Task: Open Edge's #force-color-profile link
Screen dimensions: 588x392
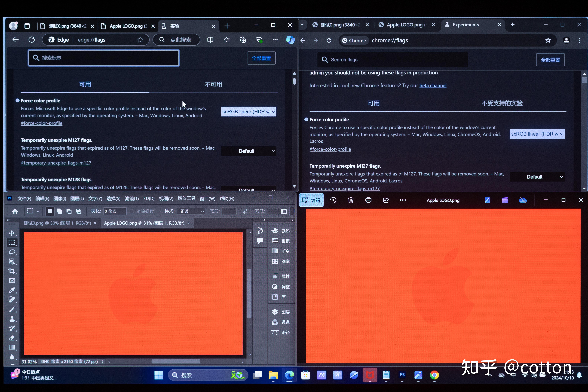Action: pyautogui.click(x=41, y=123)
